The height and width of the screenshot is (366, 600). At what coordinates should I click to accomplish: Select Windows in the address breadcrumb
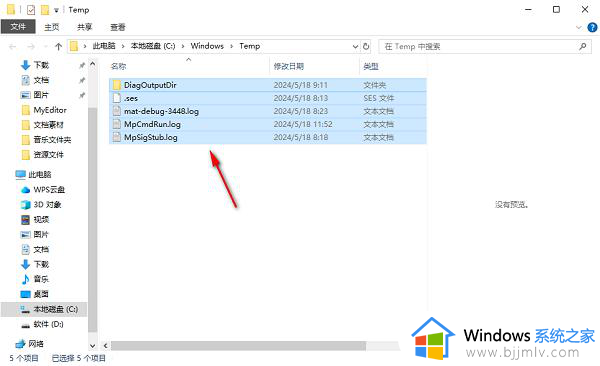click(207, 46)
